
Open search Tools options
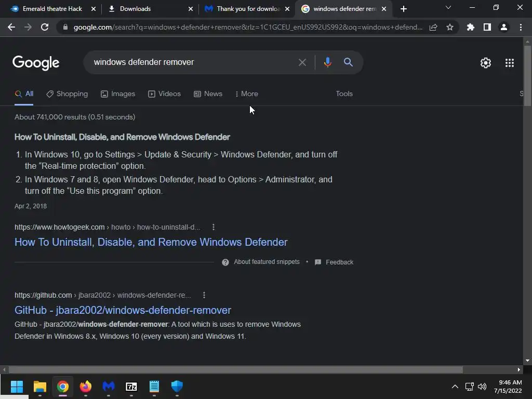344,94
